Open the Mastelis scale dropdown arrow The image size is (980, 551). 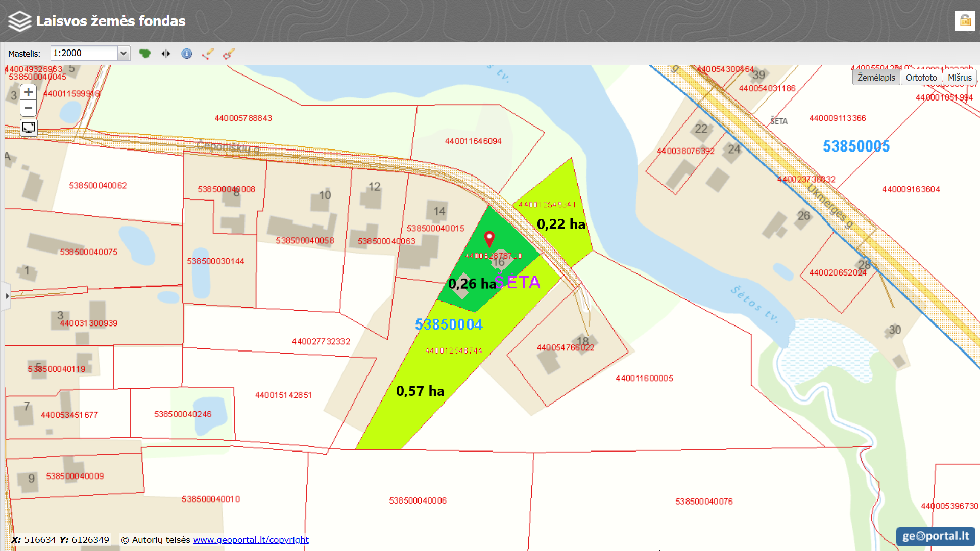tap(124, 53)
